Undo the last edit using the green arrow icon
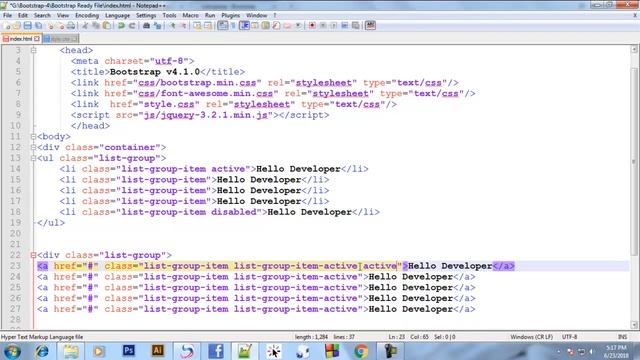 (121, 26)
